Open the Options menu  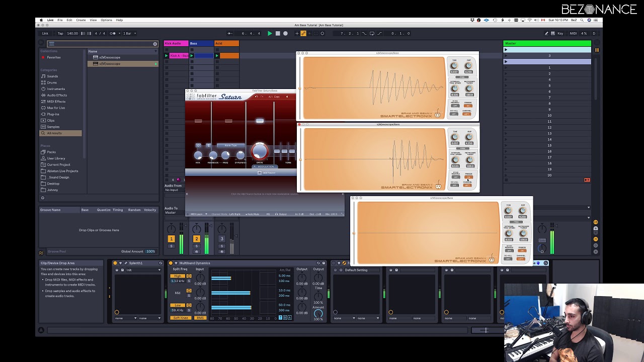click(x=106, y=20)
